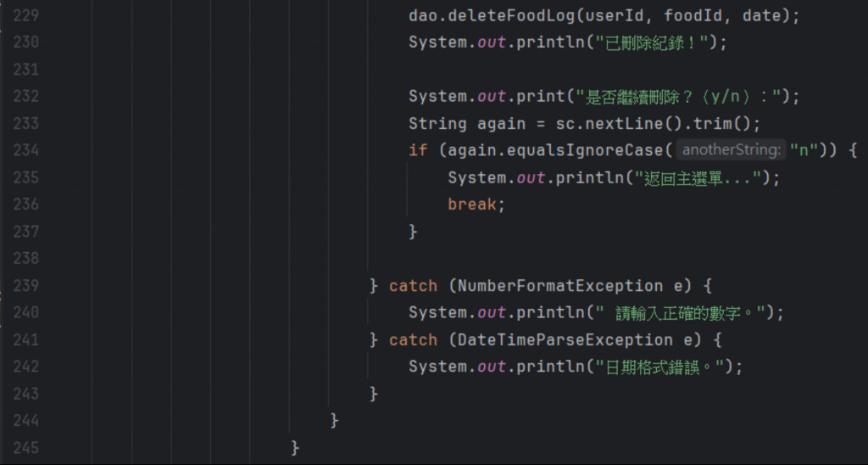The width and height of the screenshot is (868, 465).
Task: Click line number 234 in gutter
Action: point(25,150)
